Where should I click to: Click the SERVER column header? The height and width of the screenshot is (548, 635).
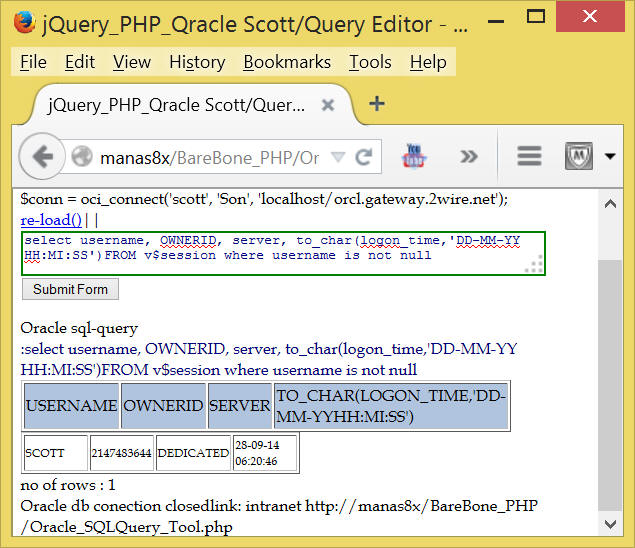tap(240, 406)
